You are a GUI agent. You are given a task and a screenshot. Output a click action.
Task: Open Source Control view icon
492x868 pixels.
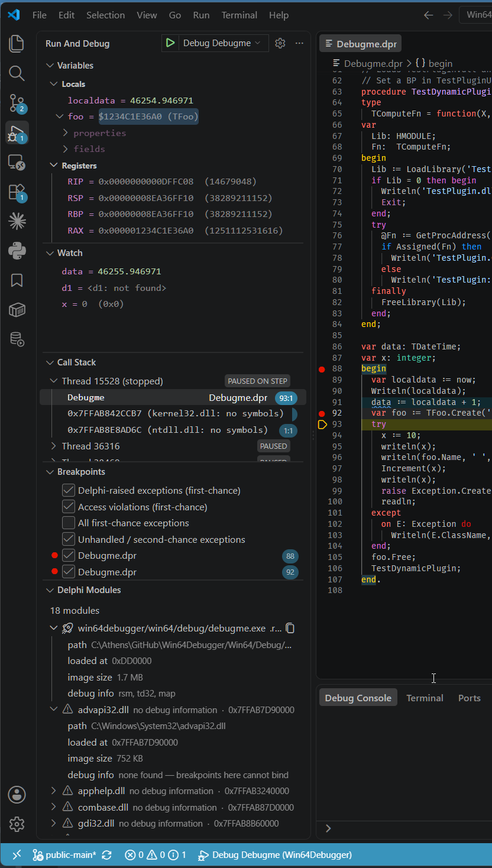click(x=17, y=103)
